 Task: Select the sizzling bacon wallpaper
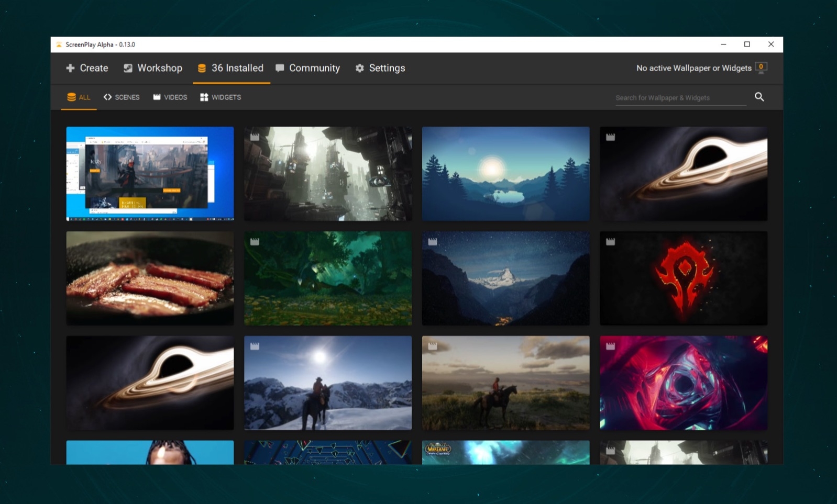150,278
